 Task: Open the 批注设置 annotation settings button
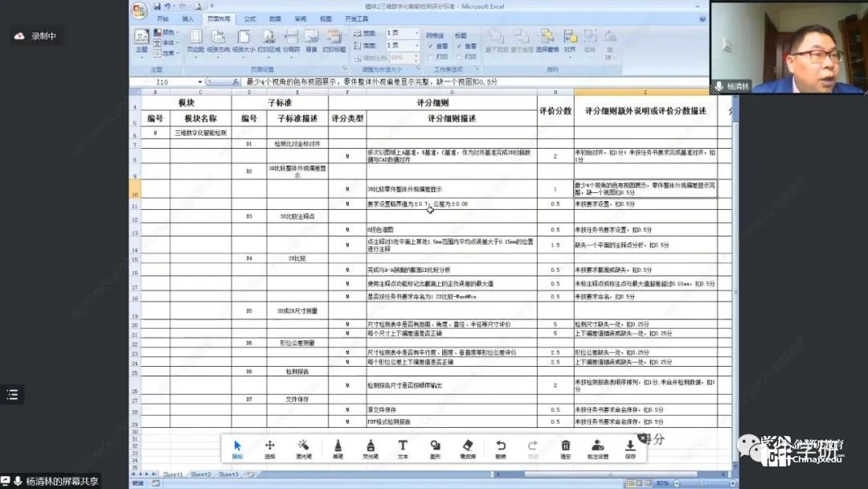point(598,448)
